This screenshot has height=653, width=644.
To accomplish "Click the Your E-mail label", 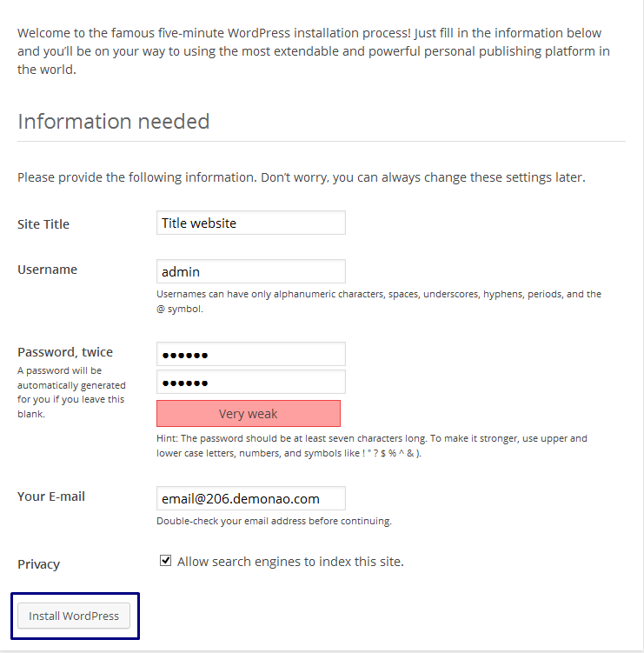I will pos(51,496).
